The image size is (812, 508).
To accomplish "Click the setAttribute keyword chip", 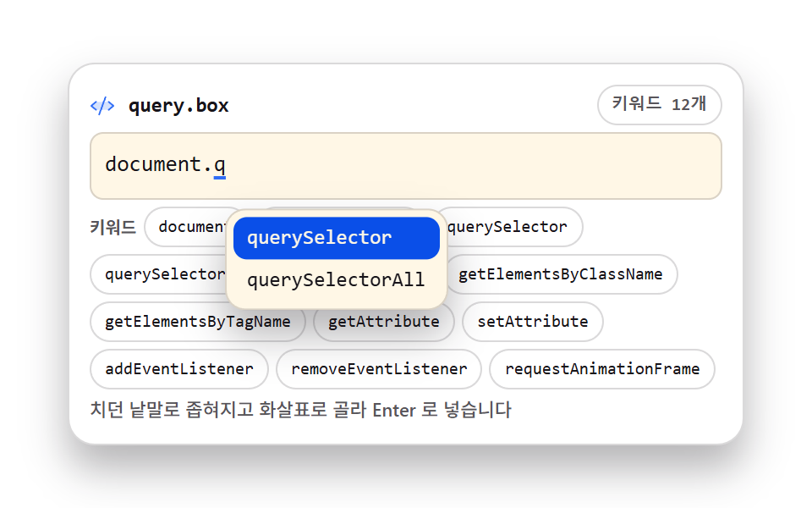I will coord(532,322).
